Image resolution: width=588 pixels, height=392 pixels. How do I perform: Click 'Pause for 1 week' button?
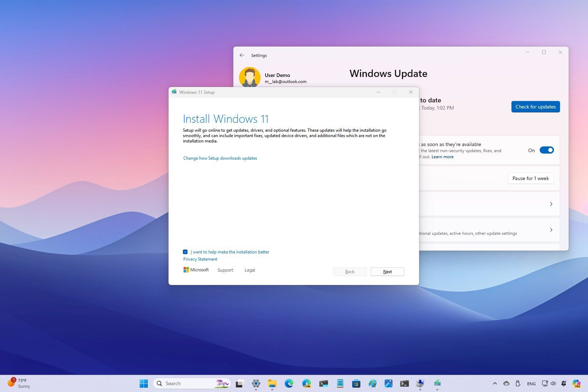(530, 178)
